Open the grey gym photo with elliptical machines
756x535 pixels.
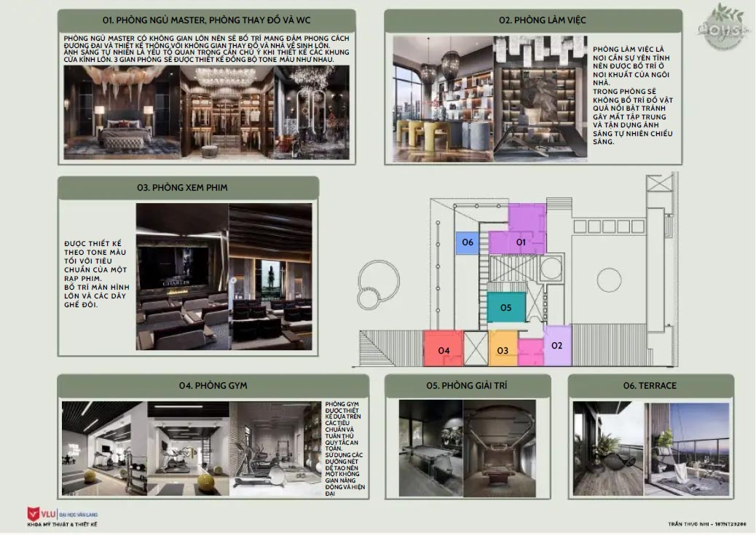[276, 448]
